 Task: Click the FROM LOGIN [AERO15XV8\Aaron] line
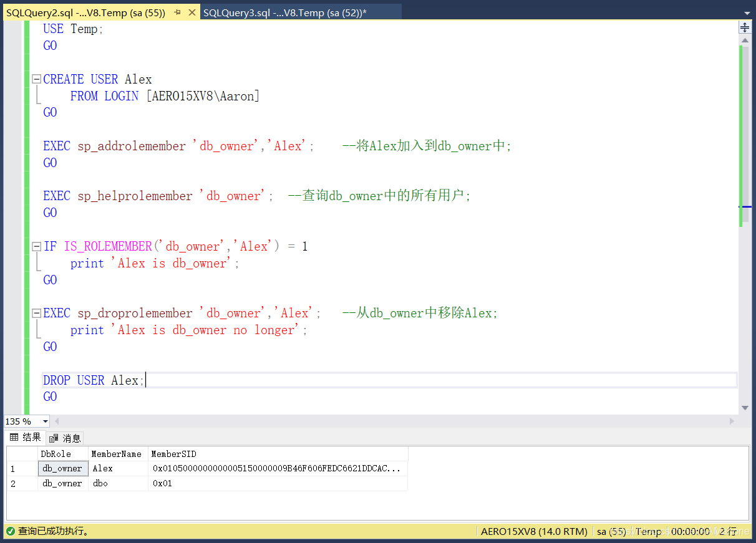(165, 96)
